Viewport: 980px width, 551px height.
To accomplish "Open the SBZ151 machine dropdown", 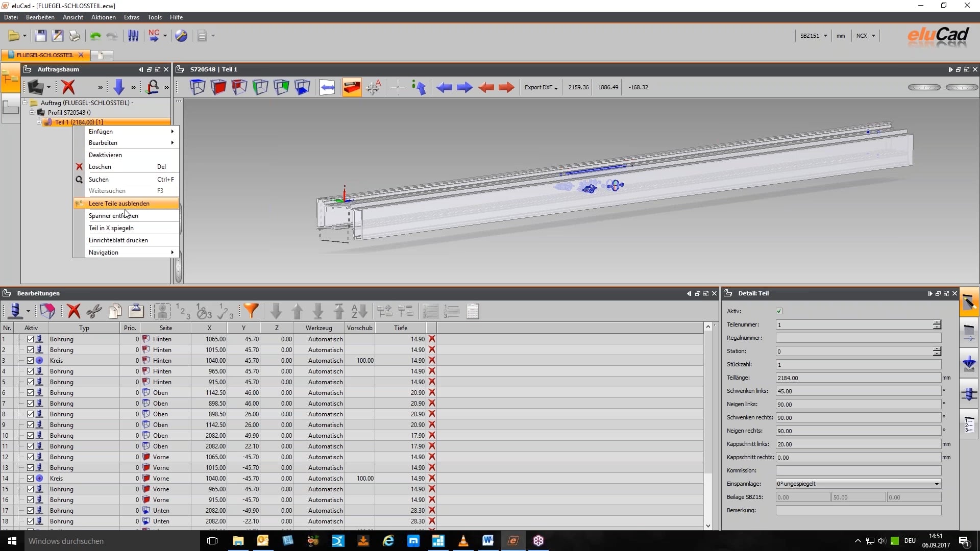I will point(813,36).
